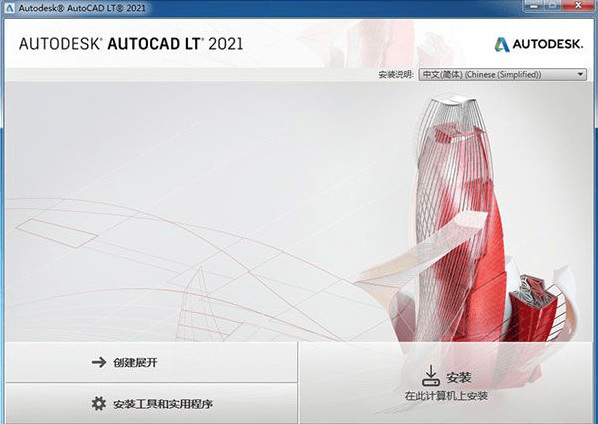Click 安装 to install on this computer
Viewport: 598px width, 424px height.
(x=446, y=383)
